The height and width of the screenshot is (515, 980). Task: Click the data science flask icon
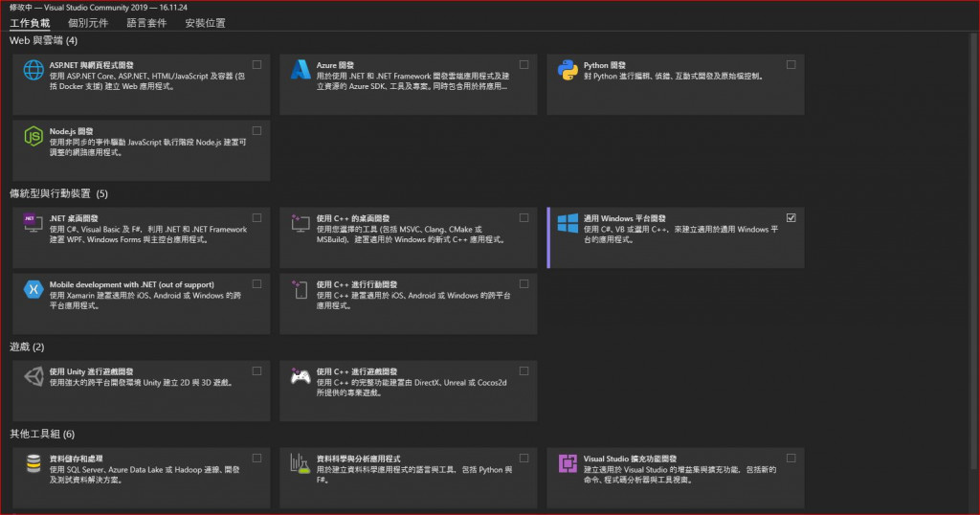point(301,463)
